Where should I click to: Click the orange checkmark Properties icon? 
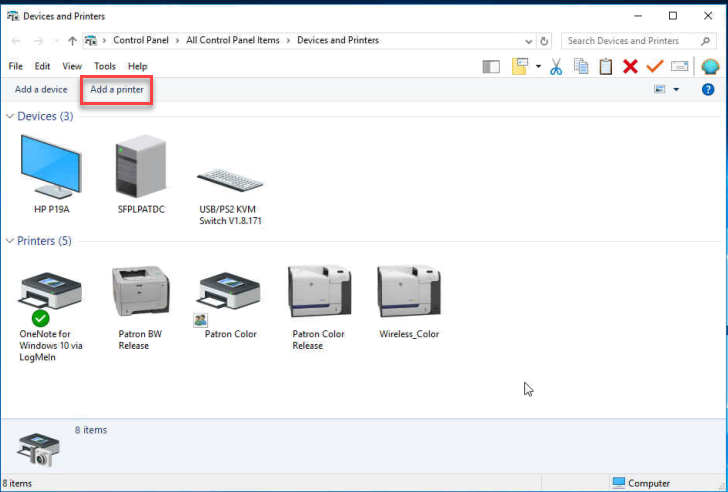(655, 66)
